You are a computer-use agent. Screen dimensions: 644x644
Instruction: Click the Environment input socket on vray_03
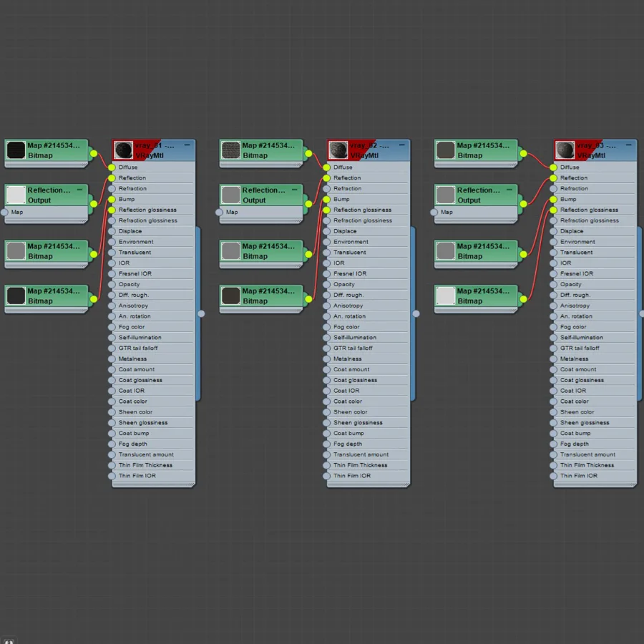click(x=553, y=242)
